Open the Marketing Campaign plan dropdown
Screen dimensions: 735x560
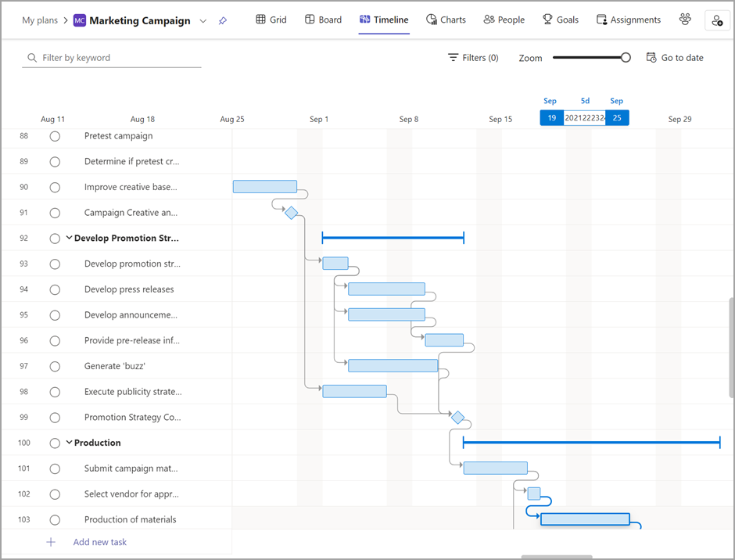[x=204, y=20]
